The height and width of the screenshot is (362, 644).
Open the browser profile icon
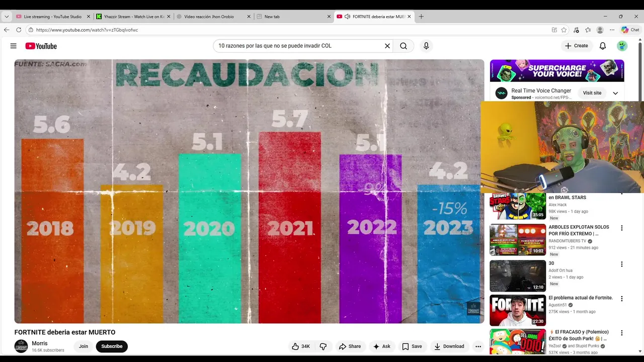(600, 30)
